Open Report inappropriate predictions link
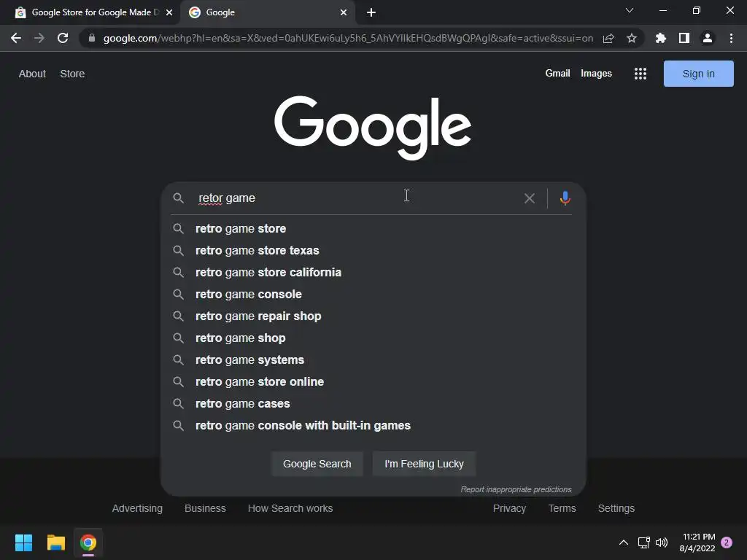The image size is (747, 560). pyautogui.click(x=516, y=489)
